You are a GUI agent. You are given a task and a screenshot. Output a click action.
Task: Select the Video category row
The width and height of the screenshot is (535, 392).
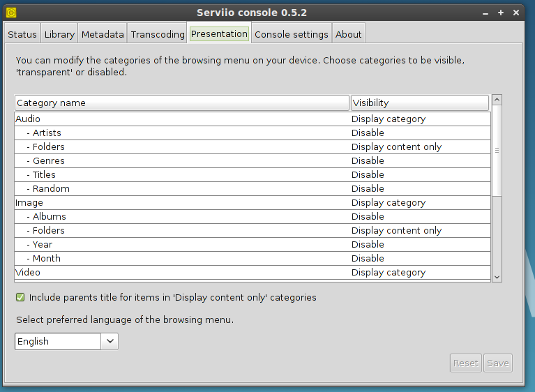point(253,273)
